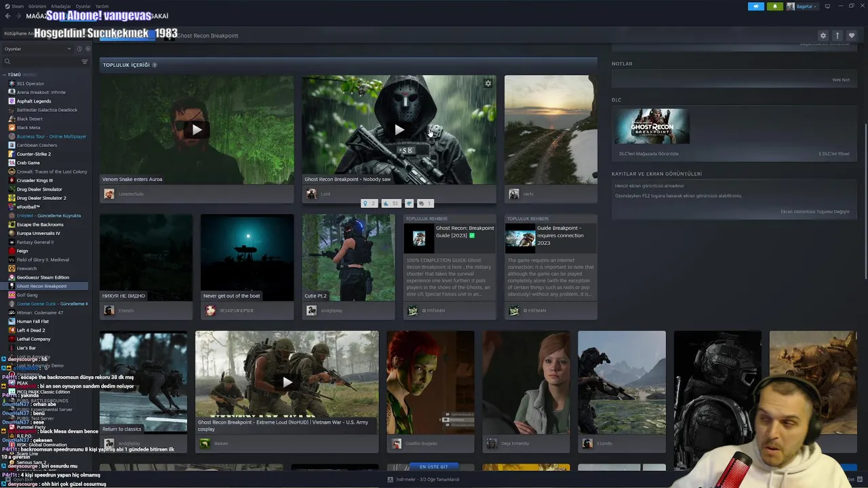868x488 pixels.
Task: Open the Görünüm menu
Action: pos(37,6)
